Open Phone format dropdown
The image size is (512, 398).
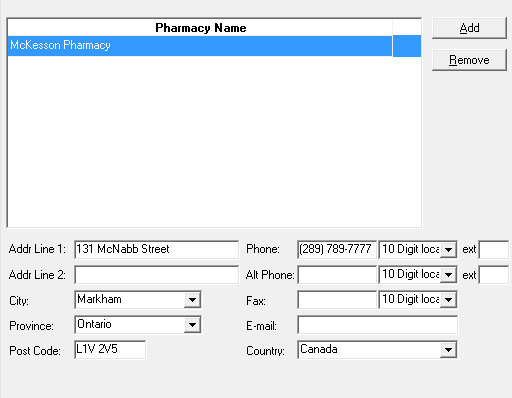pyautogui.click(x=448, y=249)
